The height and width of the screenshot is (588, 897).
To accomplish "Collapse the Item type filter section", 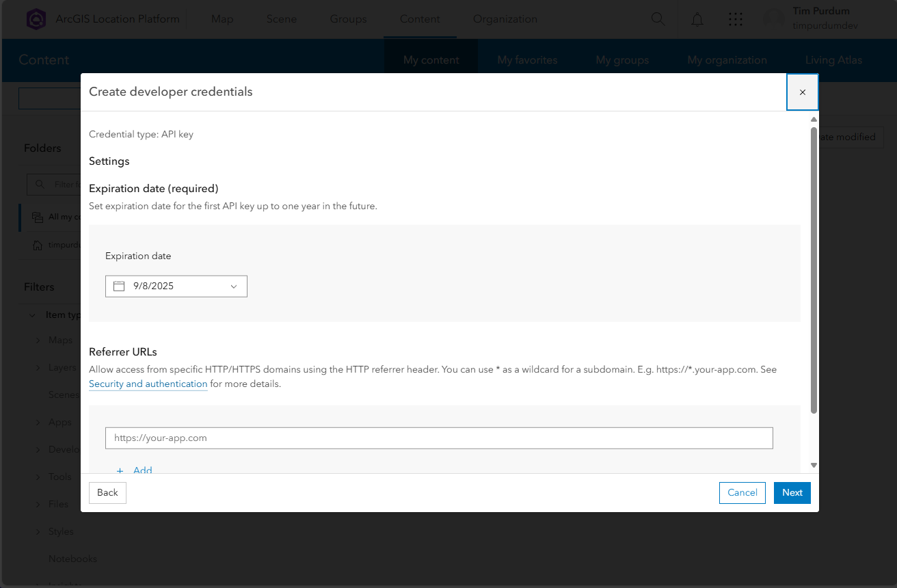I will point(32,315).
